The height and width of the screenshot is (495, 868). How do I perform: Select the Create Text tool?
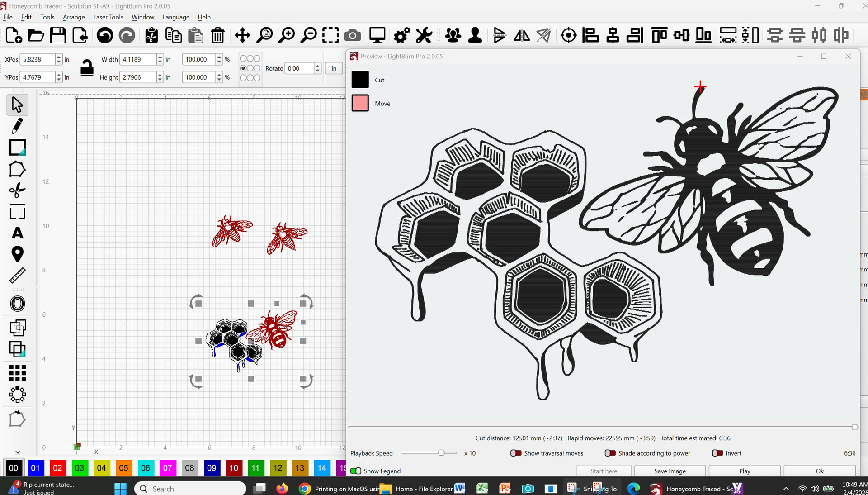(x=17, y=233)
